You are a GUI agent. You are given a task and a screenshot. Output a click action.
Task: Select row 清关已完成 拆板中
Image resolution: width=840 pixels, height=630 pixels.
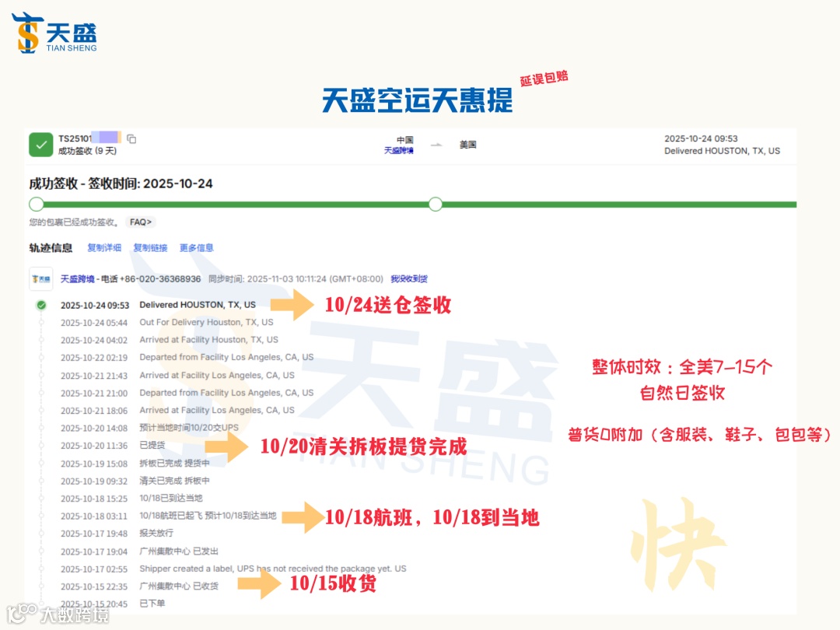point(135,481)
